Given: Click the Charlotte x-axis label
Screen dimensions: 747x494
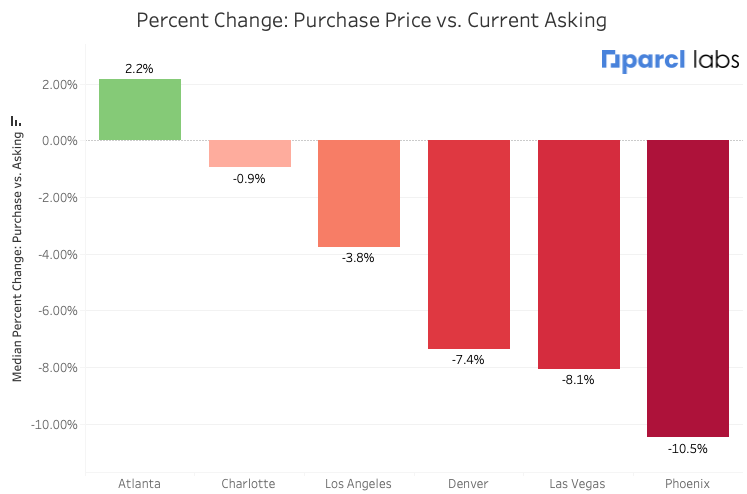Looking at the screenshot, I should pos(249,484).
